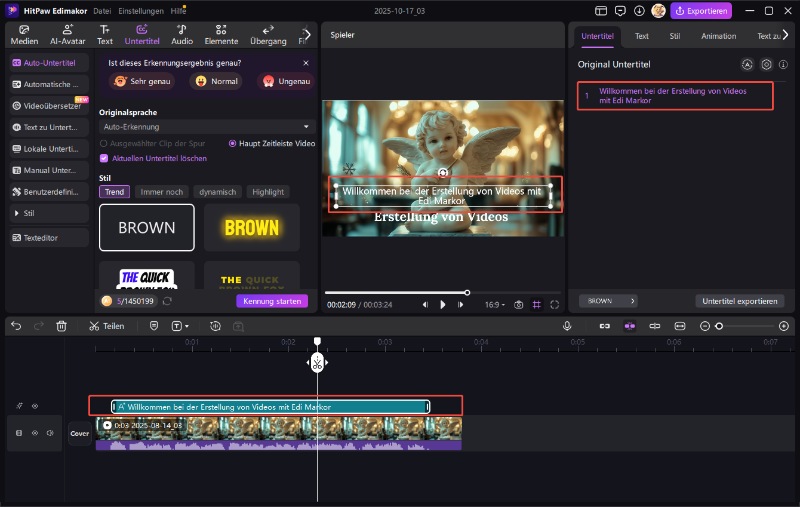Click the Untertitel exportieren button
The image size is (800, 507).
coord(739,300)
